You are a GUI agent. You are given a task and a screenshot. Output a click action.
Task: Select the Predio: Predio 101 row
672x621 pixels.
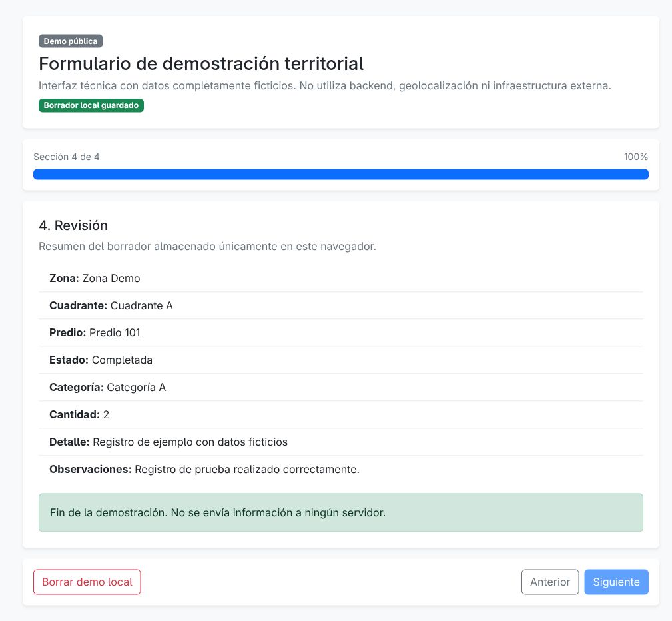point(341,332)
